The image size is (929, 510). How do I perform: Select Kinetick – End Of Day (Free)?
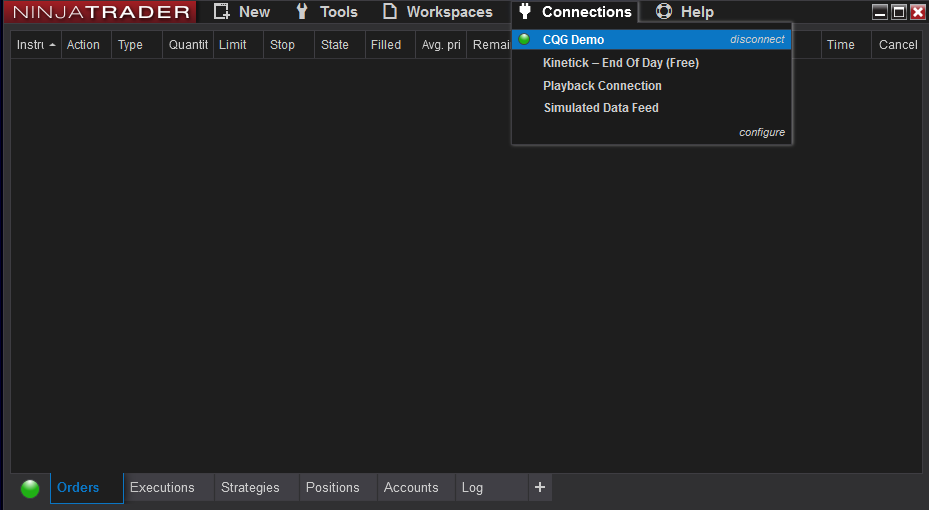(620, 63)
